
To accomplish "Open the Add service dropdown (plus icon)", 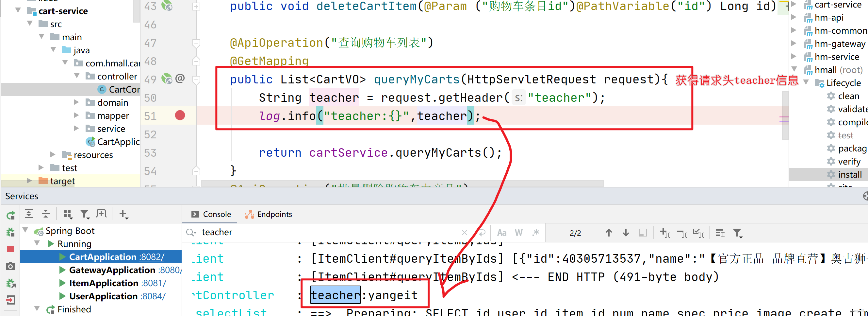I will point(124,214).
